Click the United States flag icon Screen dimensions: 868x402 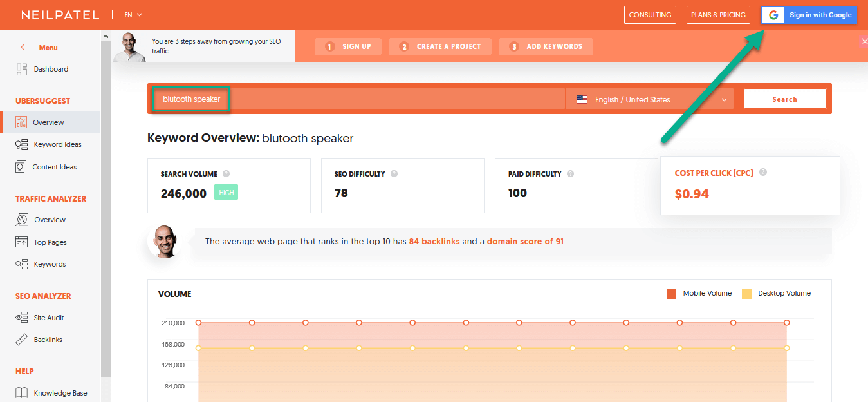tap(582, 99)
